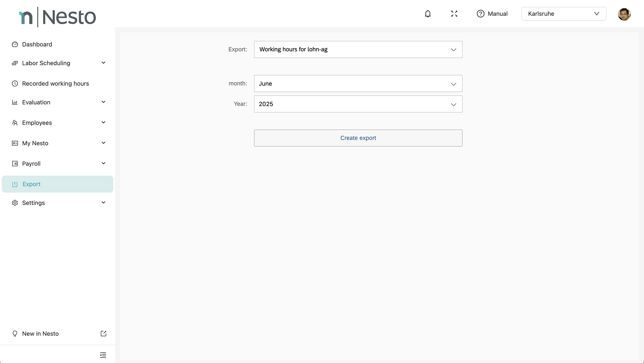Image resolution: width=644 pixels, height=363 pixels.
Task: Expand the Payroll submenu chevron
Action: (x=103, y=163)
